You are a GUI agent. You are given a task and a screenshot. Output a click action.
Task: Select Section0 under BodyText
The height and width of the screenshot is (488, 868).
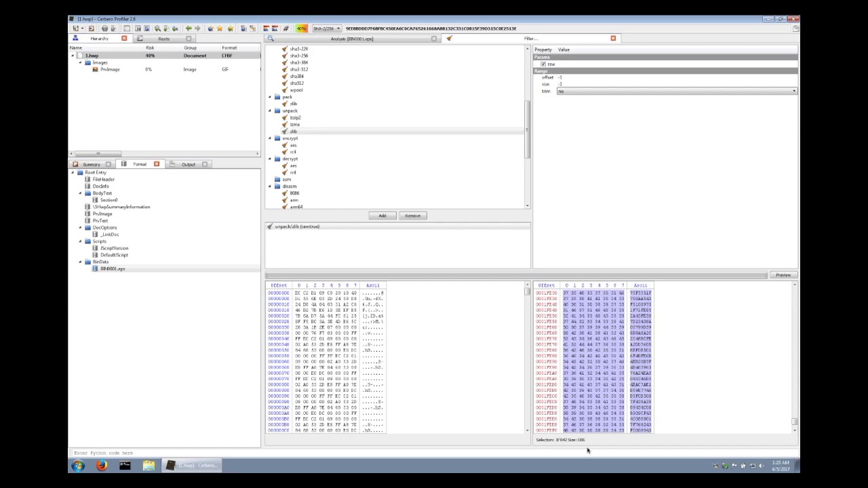108,200
